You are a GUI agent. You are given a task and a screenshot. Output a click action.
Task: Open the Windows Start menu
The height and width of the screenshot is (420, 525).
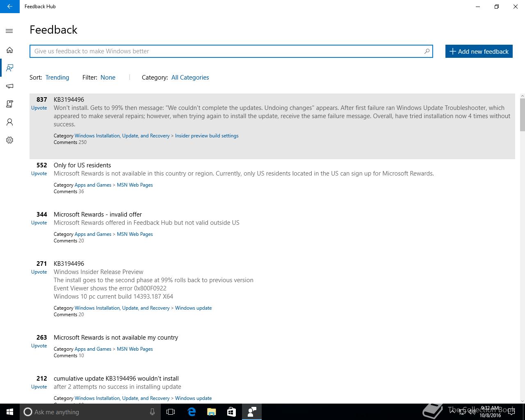coord(10,412)
